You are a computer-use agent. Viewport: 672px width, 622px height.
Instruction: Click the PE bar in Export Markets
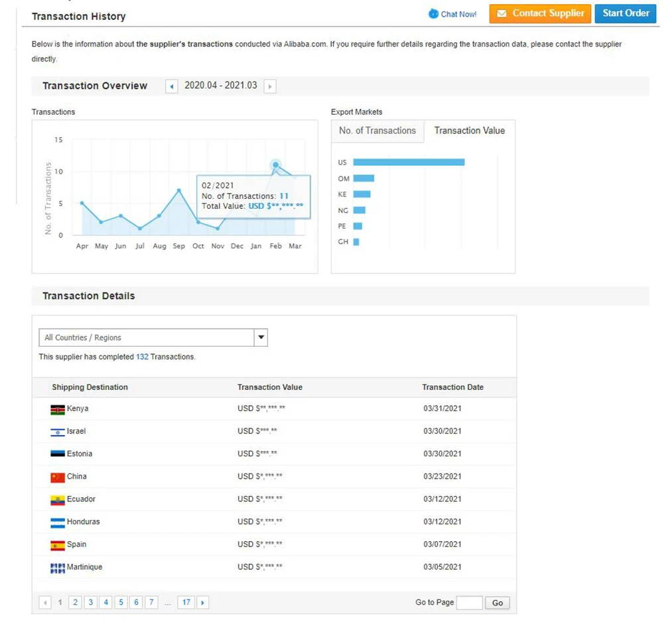[x=358, y=226]
